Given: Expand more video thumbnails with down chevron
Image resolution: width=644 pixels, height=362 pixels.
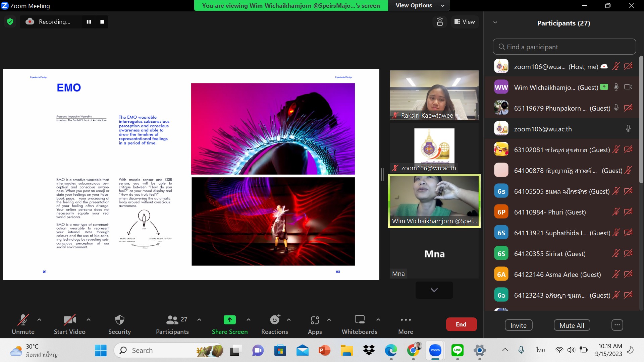Looking at the screenshot, I should (434, 290).
